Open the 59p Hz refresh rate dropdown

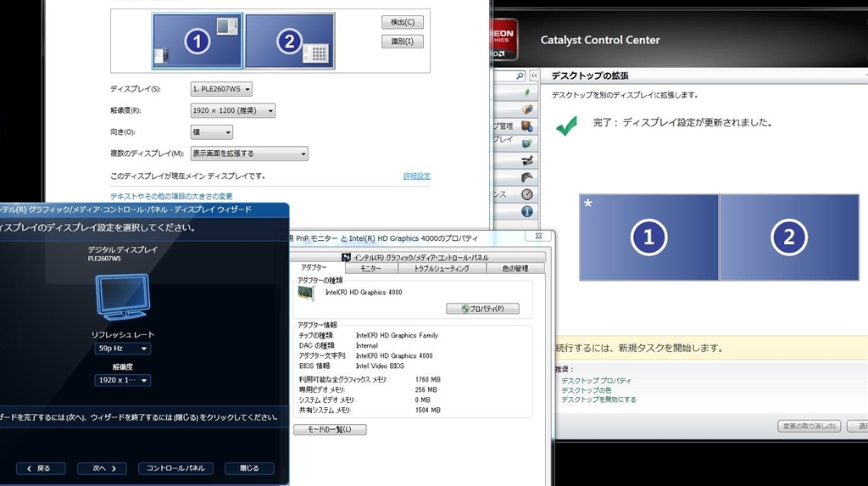[122, 349]
